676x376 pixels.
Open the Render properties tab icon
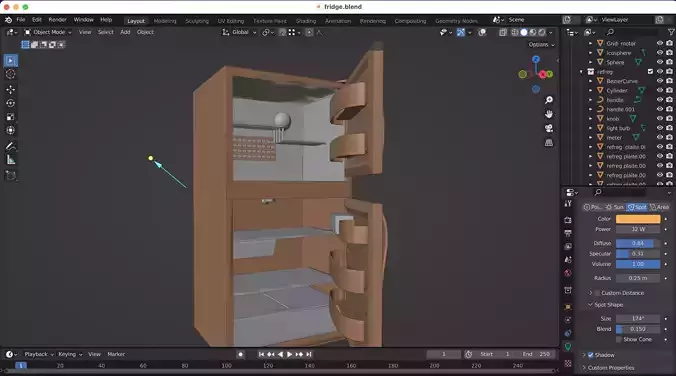(x=568, y=220)
